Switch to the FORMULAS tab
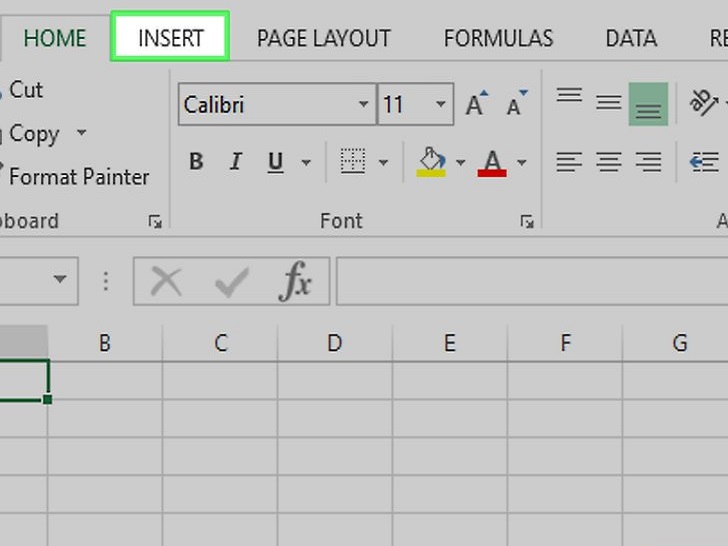This screenshot has height=546, width=728. click(x=498, y=39)
